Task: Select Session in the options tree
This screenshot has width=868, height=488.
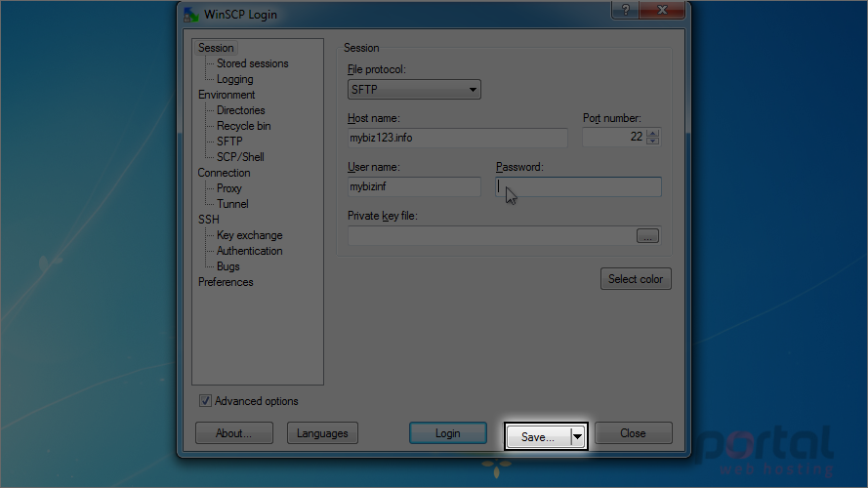Action: 216,48
